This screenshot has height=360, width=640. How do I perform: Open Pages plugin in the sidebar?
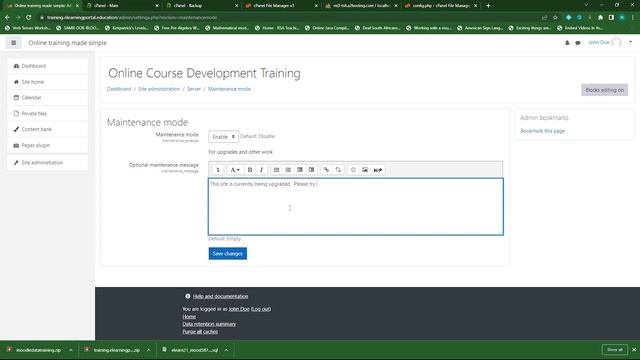(x=47, y=145)
